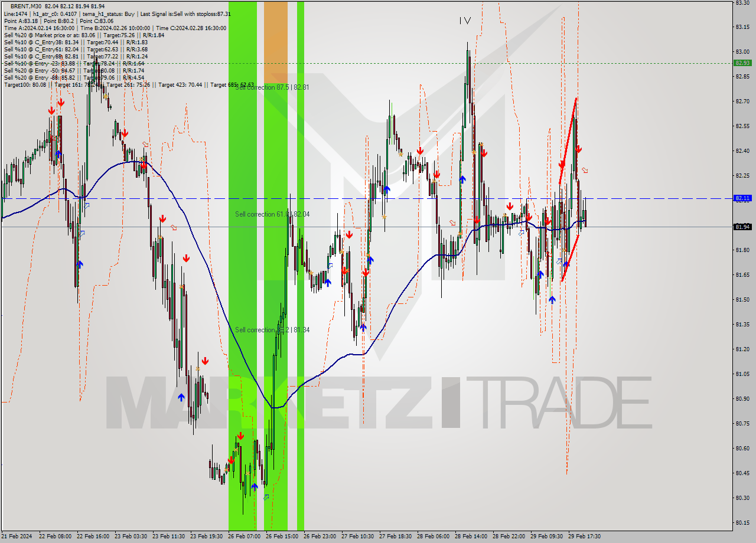Click the 'Sell correction 61.8 | 82.04' label
Viewport: 756px width, 543px height.
pos(272,214)
